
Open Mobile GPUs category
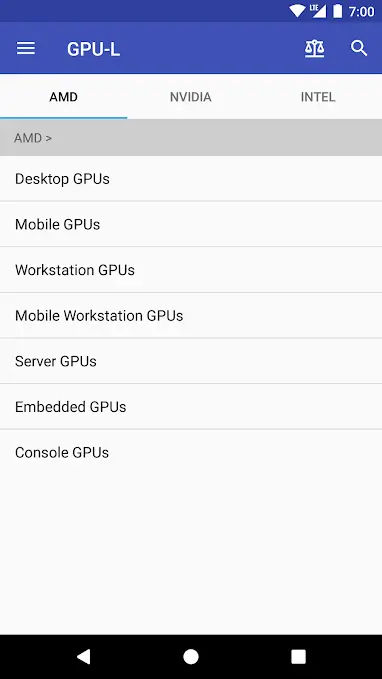coord(191,224)
